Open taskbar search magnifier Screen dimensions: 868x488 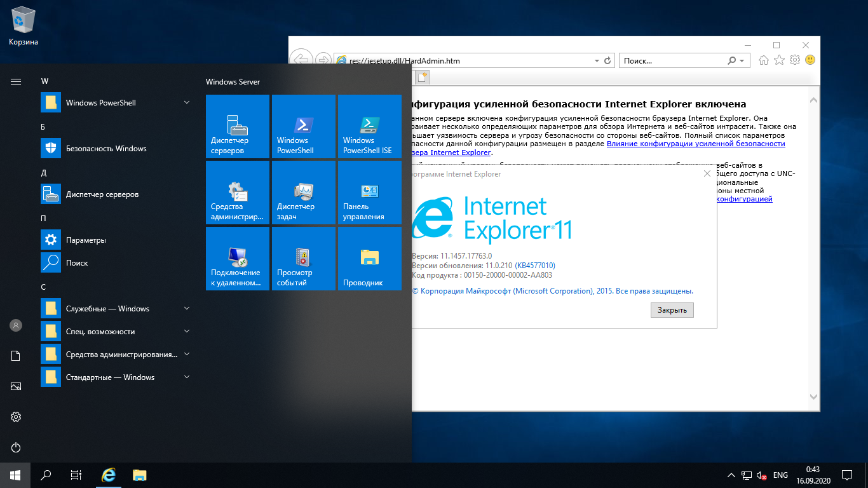(46, 475)
